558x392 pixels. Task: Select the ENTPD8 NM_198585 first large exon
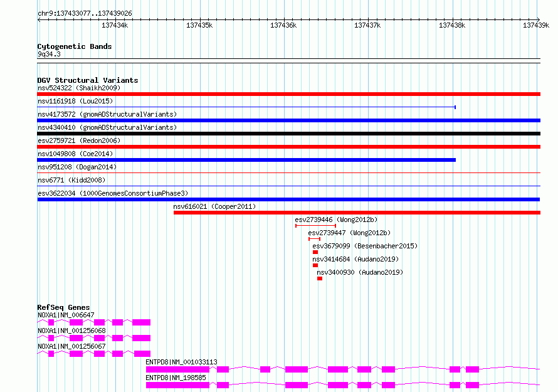click(x=177, y=385)
